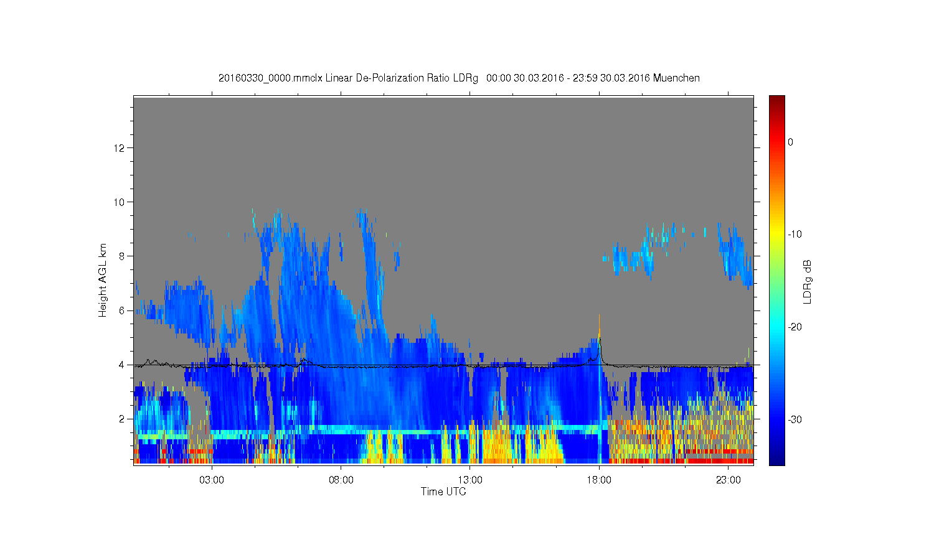This screenshot has width=934, height=560.
Task: Click the 'Time UTC' x-axis label
Action: coord(443,492)
